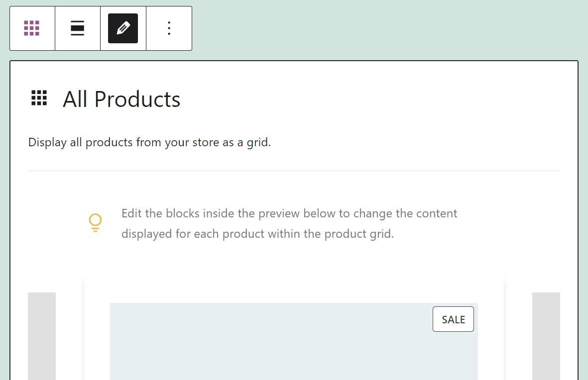The height and width of the screenshot is (380, 588).
Task: Toggle edit mode off with the pencil button
Action: 122,28
